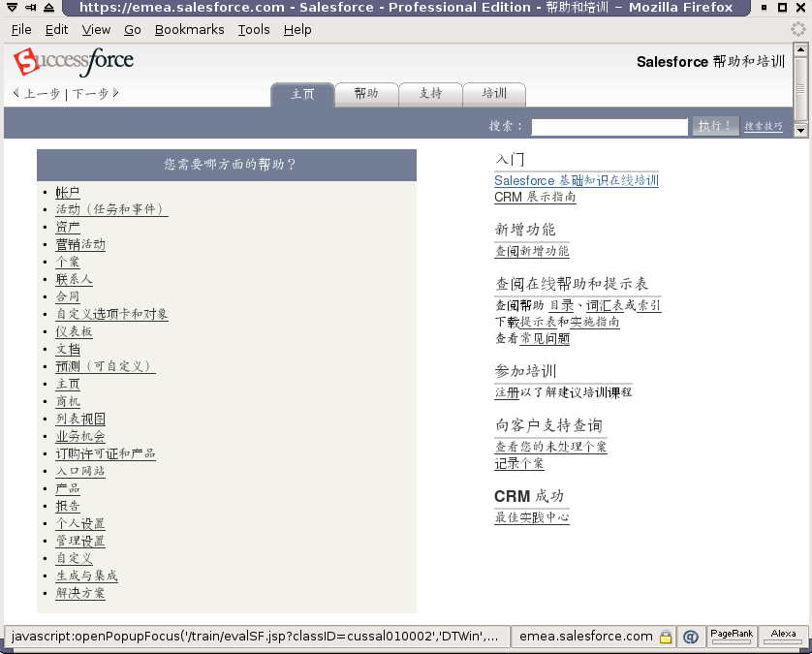Switch to the 主页 tab
This screenshot has height=654, width=812.
coord(302,94)
